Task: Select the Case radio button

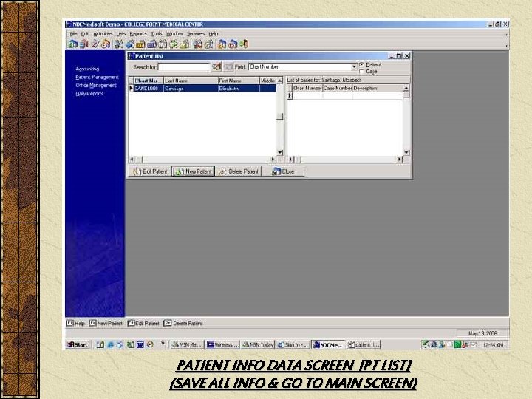Action: pos(361,72)
